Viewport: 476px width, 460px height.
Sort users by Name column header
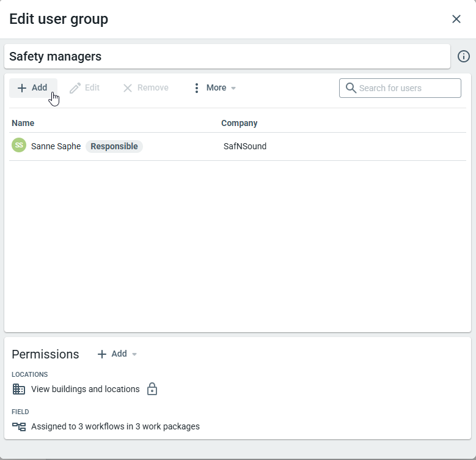tap(23, 123)
